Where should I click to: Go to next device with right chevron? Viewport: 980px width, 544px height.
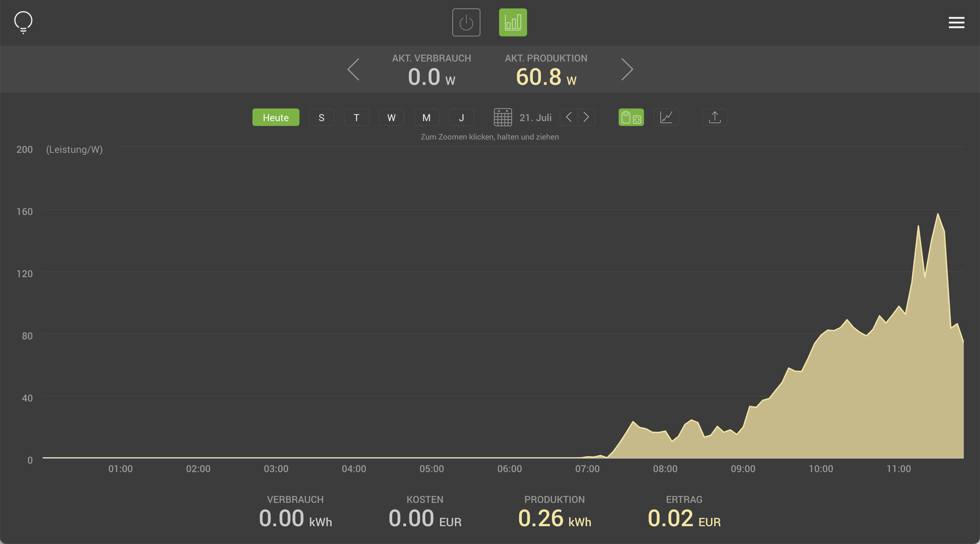(627, 69)
